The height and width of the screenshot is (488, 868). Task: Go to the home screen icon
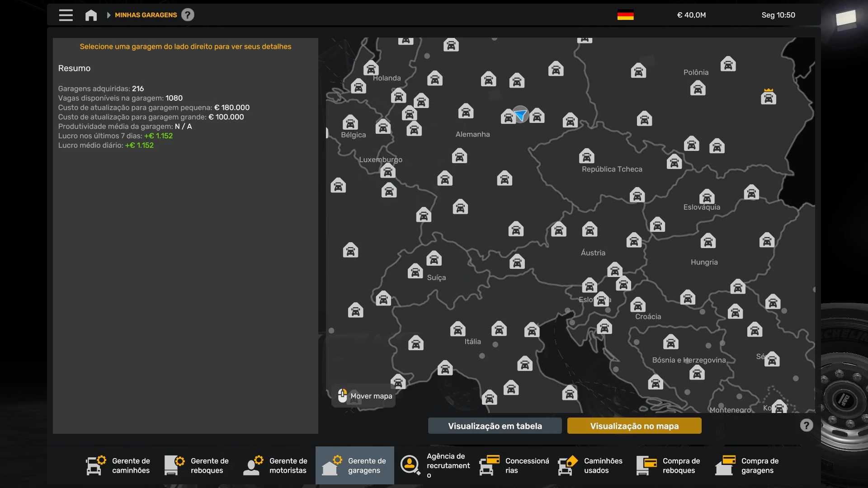point(91,15)
